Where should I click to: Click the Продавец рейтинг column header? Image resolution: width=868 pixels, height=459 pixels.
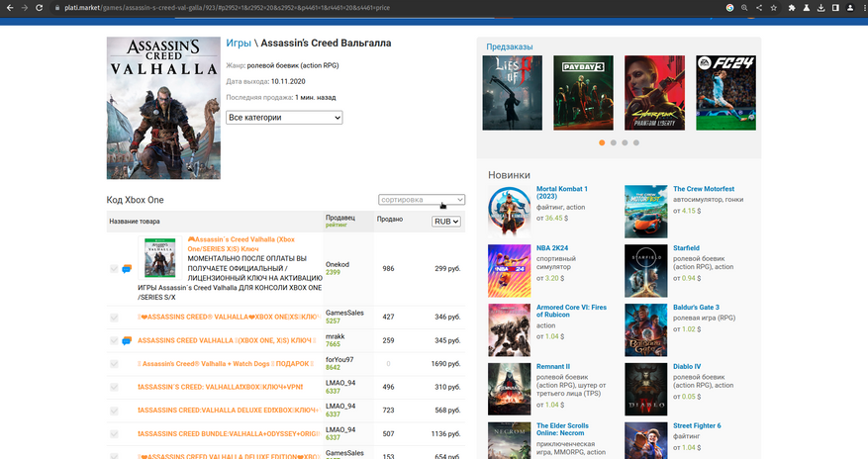[x=339, y=221]
